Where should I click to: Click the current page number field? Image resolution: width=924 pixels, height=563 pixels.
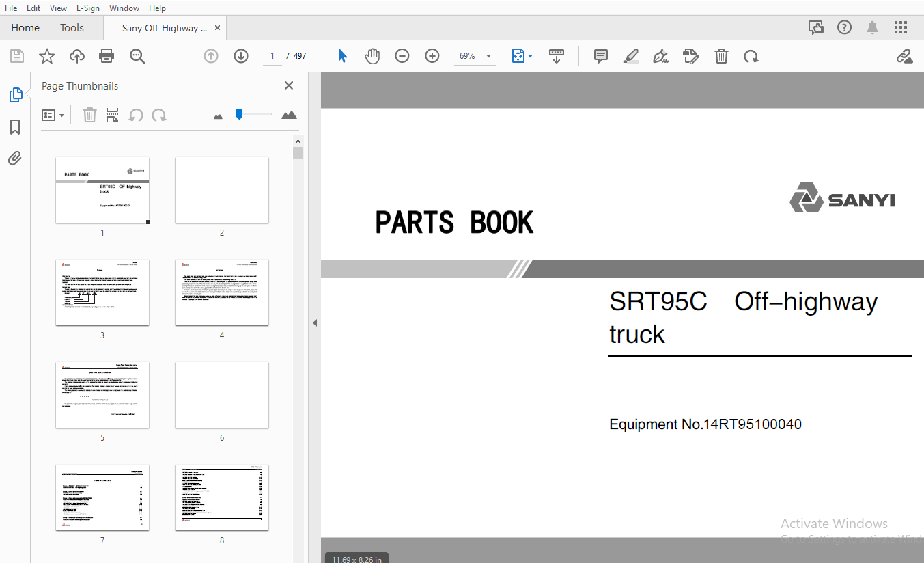tap(272, 56)
